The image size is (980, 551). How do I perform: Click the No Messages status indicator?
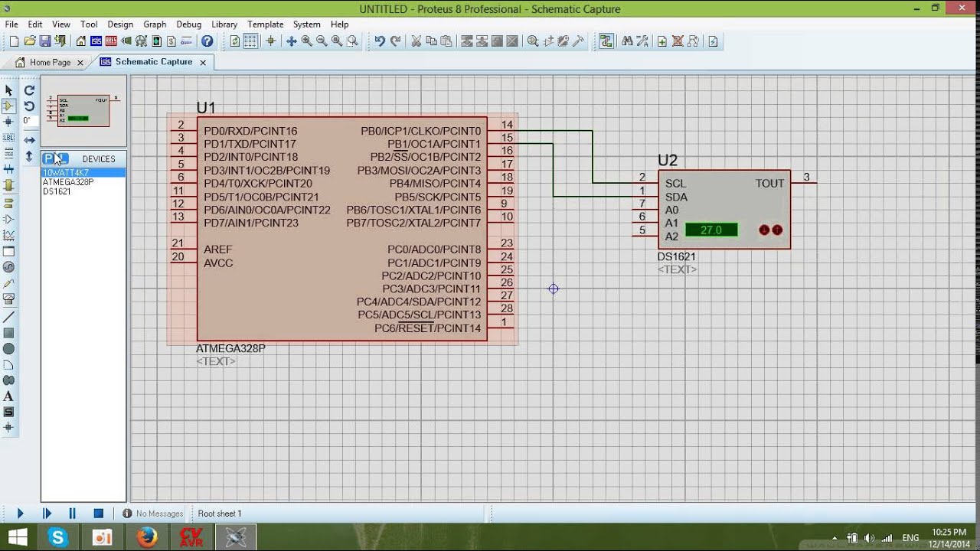point(152,514)
